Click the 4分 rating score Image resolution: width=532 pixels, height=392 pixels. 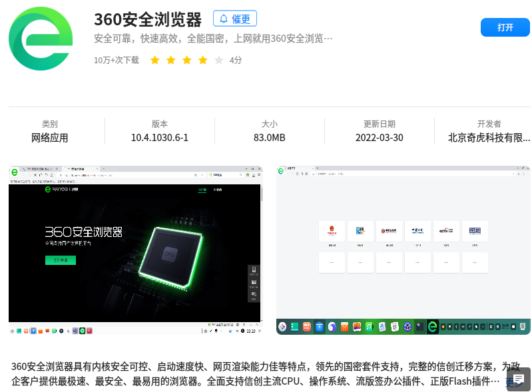point(236,61)
